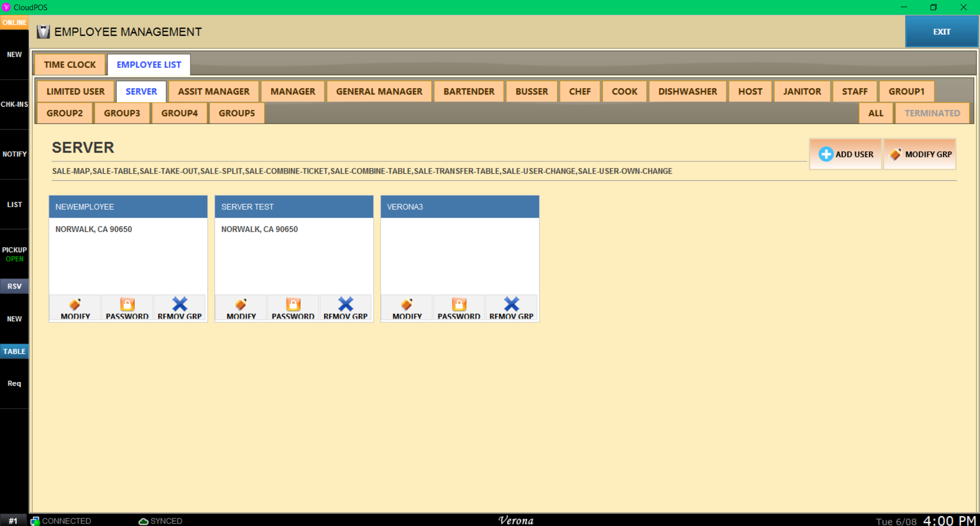Modify the SERVER TEST employee
The height and width of the screenshot is (526, 980).
click(241, 307)
